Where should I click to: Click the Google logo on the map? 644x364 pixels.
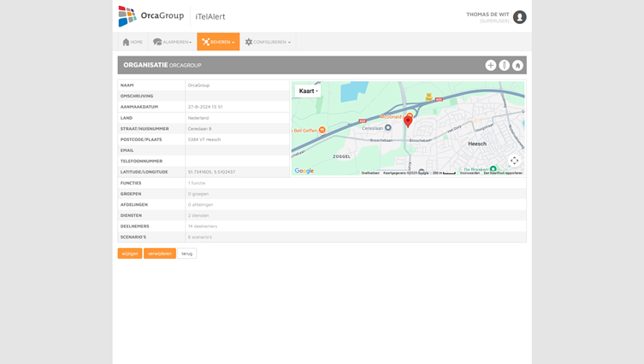click(304, 171)
